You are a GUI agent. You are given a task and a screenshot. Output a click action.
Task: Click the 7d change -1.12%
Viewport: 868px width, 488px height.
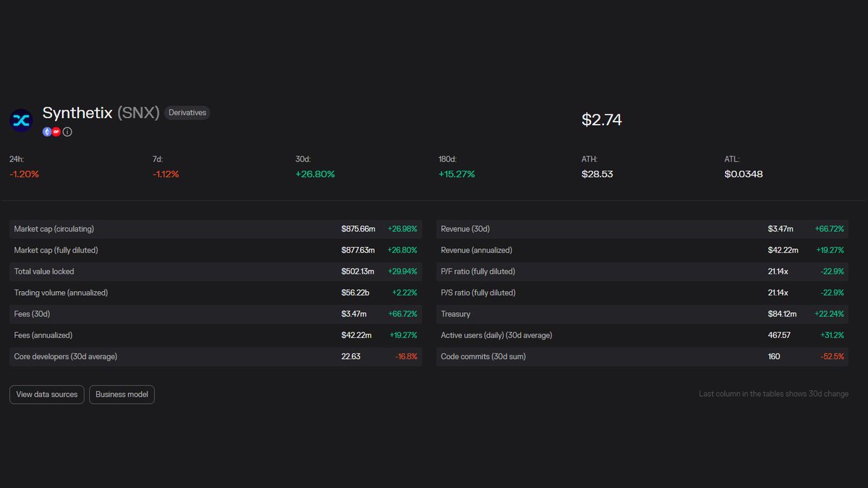click(x=166, y=174)
